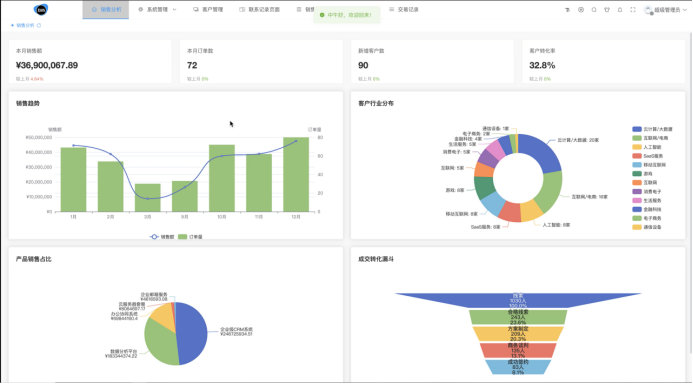This screenshot has width=693, height=384.
Task: Click the blue 企业CRM系统 pie slice
Action: coord(193,334)
